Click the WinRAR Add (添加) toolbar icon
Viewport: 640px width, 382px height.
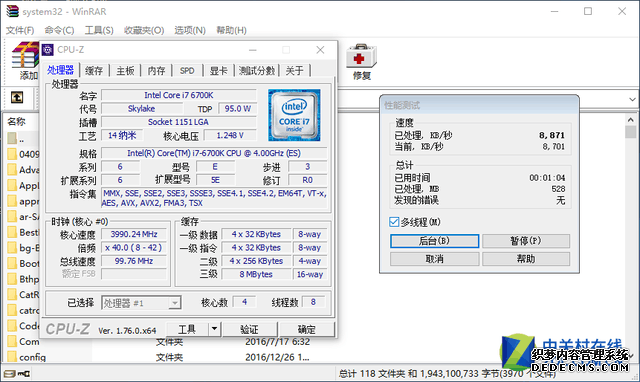tap(25, 56)
